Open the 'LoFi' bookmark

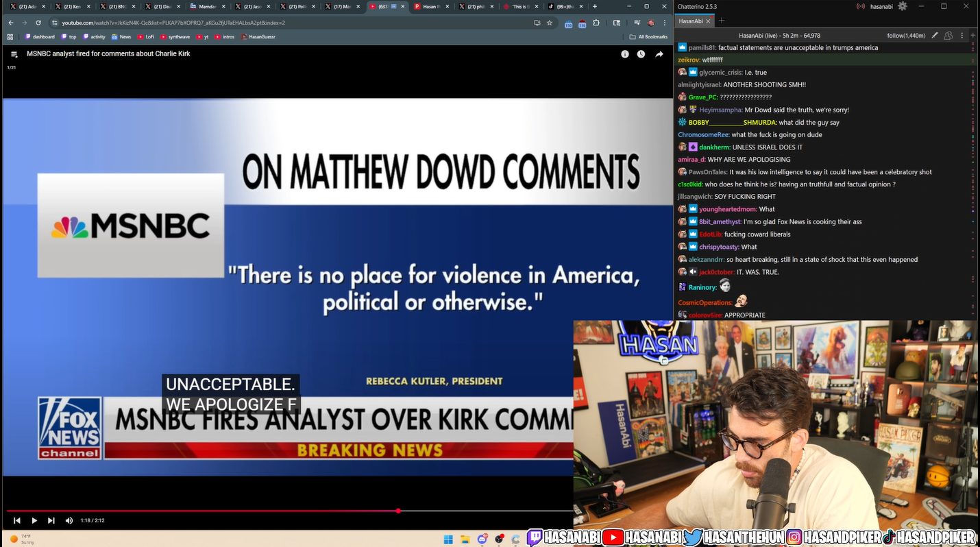(x=146, y=37)
